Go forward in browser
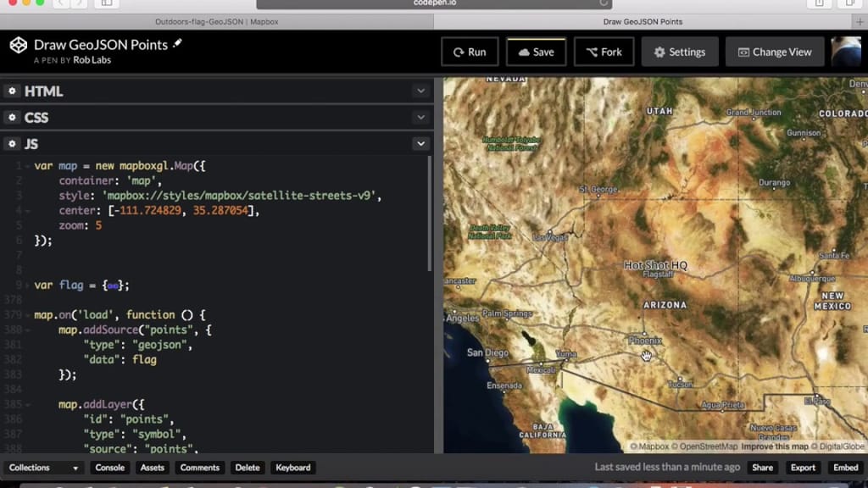 [79, 3]
